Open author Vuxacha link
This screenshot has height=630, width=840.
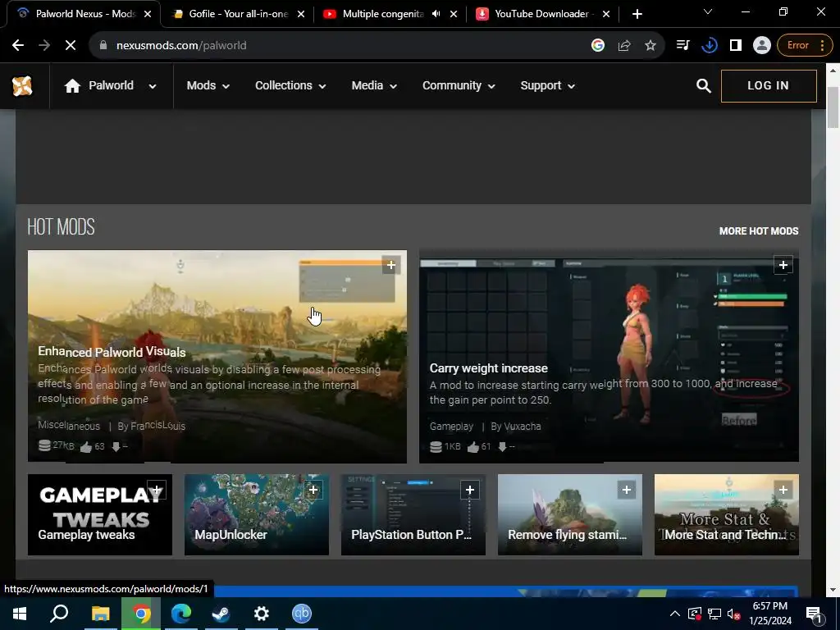pyautogui.click(x=523, y=427)
